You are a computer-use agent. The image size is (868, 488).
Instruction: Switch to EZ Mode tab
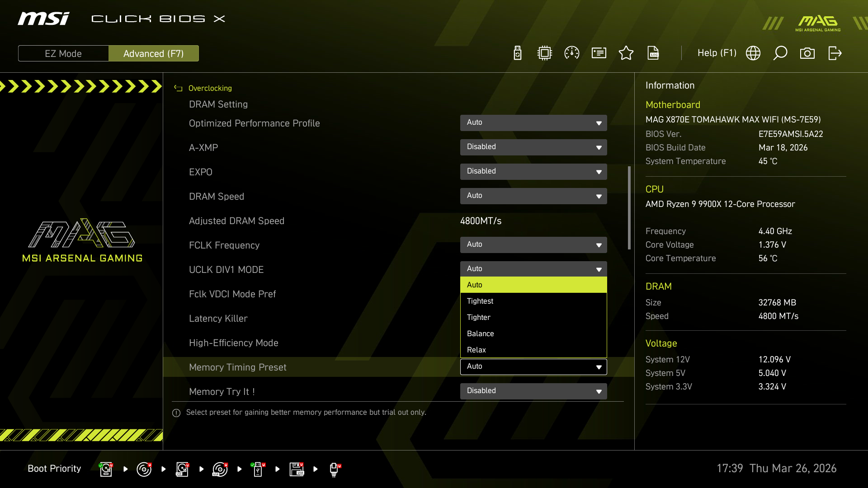[x=63, y=53]
